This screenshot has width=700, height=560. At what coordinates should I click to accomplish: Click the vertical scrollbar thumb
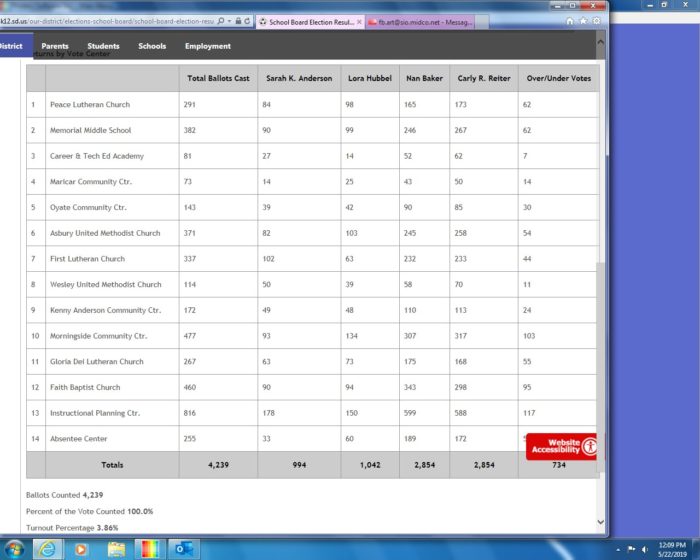tap(600, 366)
